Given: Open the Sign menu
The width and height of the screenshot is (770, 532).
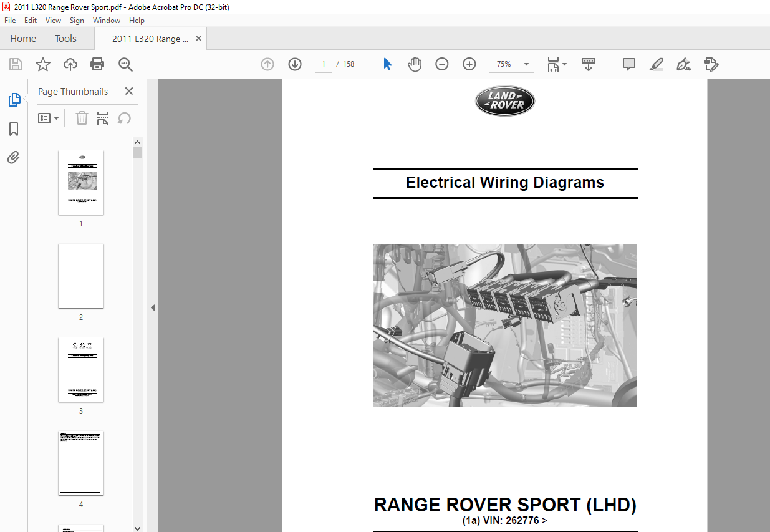Looking at the screenshot, I should pyautogui.click(x=77, y=21).
